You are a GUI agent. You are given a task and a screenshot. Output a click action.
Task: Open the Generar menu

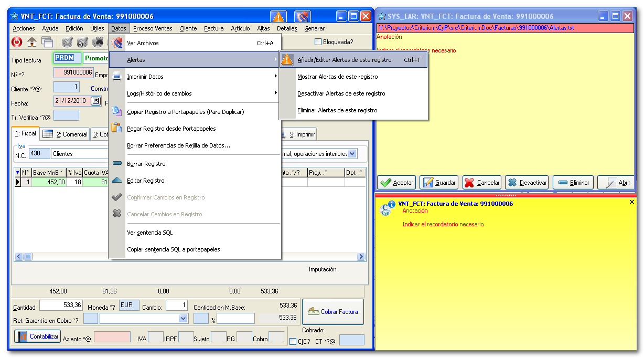(x=315, y=28)
